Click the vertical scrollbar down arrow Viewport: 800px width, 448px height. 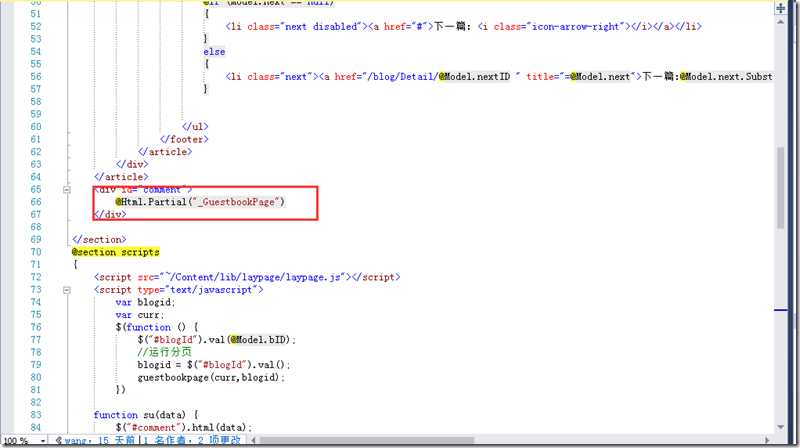[781, 427]
